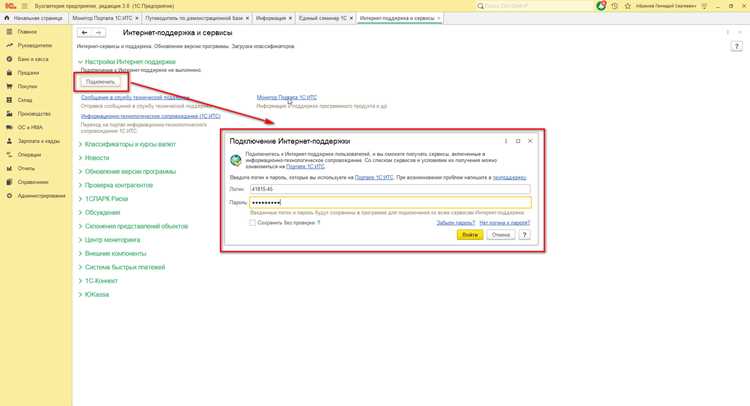Expand the Обсуждения section
Screen dimensions: 750x406
pos(99,212)
